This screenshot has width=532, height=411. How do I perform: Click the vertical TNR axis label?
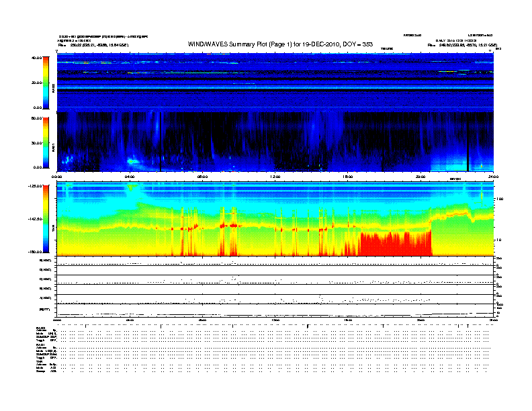click(x=53, y=230)
